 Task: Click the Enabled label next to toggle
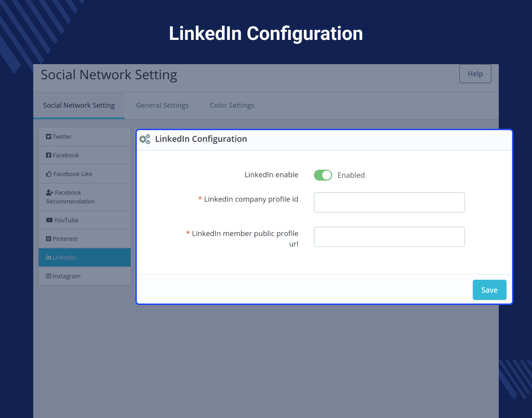(351, 175)
